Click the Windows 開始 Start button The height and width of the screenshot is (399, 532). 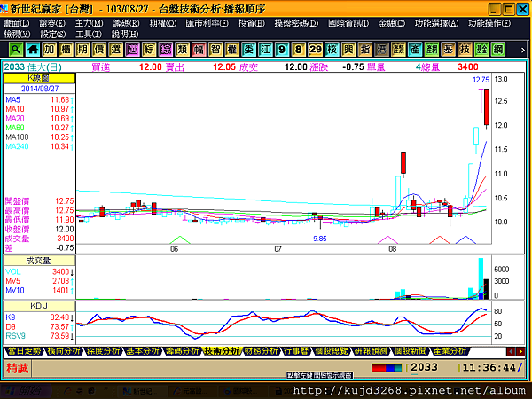tap(25, 391)
